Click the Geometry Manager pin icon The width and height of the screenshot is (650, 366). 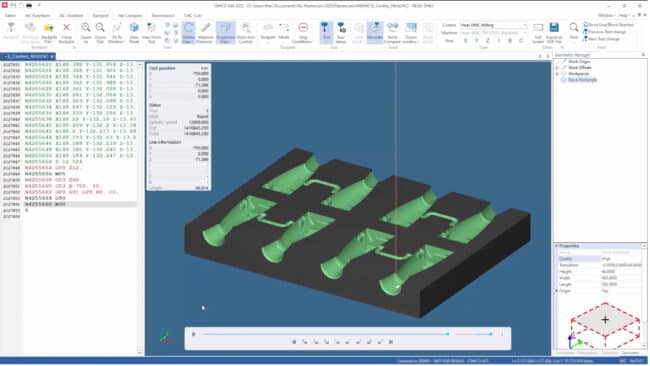(643, 55)
